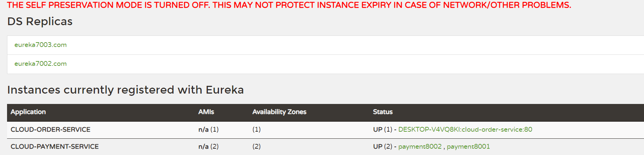Image resolution: width=644 pixels, height=155 pixels.
Task: Select the CLOUD-ORDER-SERVICE application cell
Action: point(50,129)
